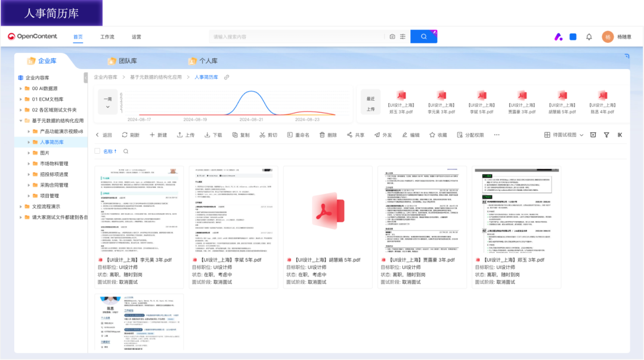
Task: Collapse the sidebar using the edge handle
Action: 85,77
